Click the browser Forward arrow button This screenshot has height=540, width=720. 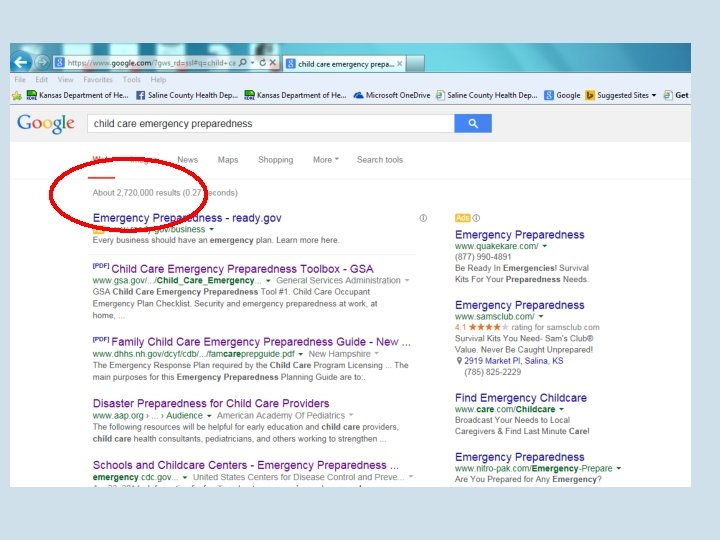tap(42, 62)
